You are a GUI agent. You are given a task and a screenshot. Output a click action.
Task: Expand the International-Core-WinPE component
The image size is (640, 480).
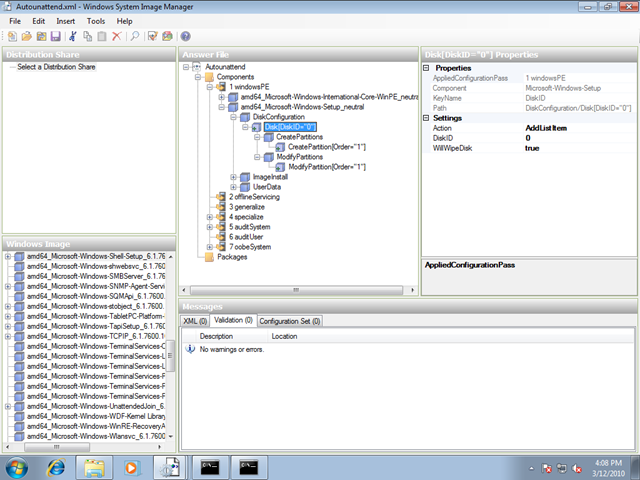[x=222, y=97]
